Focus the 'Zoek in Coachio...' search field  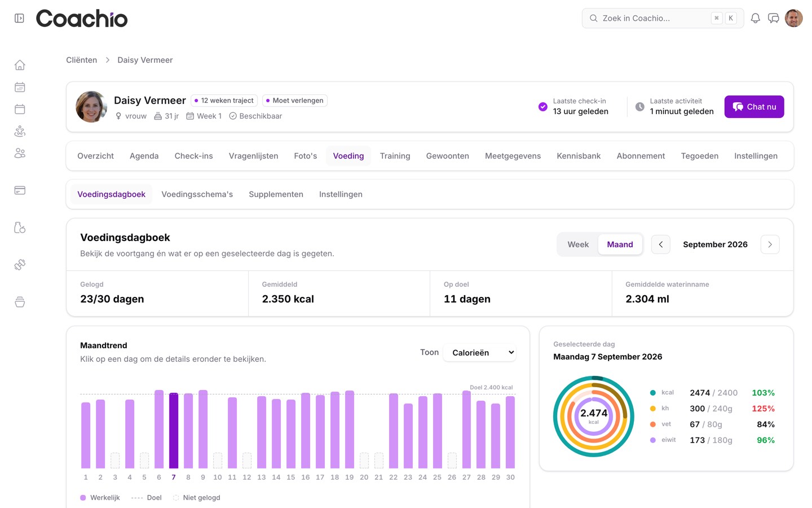[663, 18]
